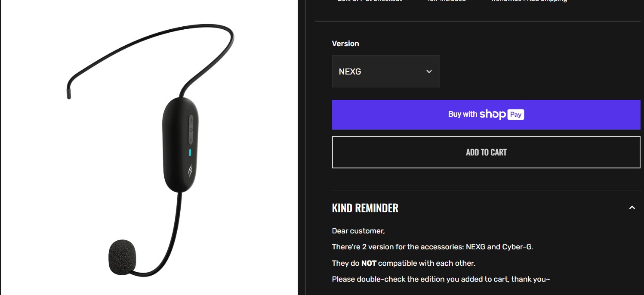The height and width of the screenshot is (295, 644).
Task: Click the Version label
Action: (345, 43)
